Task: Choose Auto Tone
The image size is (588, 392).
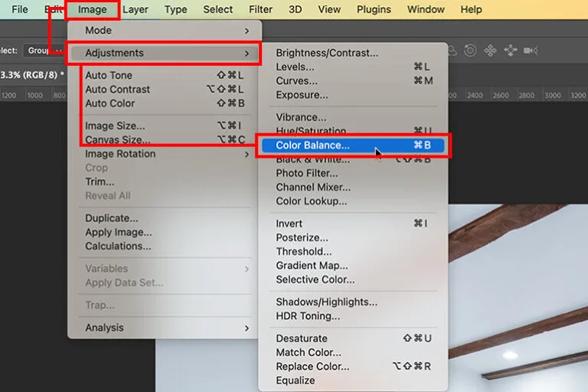Action: point(165,75)
